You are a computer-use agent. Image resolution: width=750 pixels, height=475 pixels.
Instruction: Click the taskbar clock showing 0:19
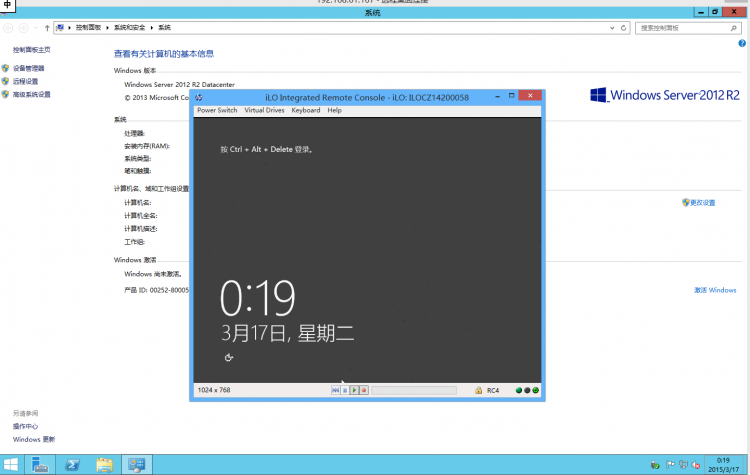(723, 465)
